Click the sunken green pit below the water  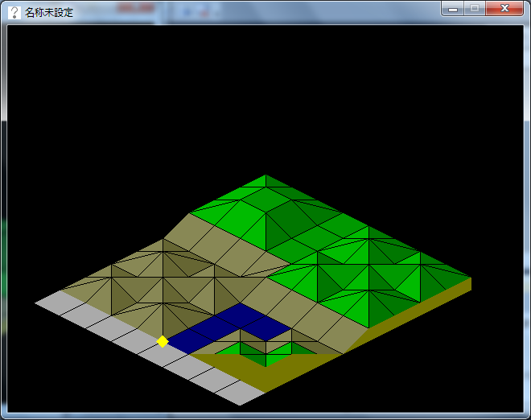[265, 351]
